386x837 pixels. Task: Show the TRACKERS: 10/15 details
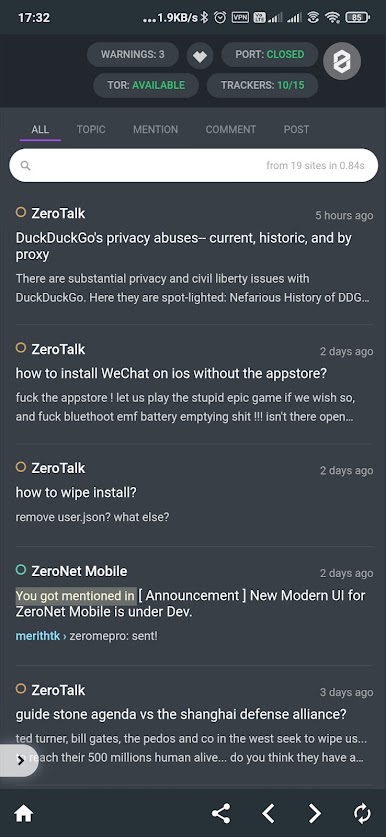262,85
